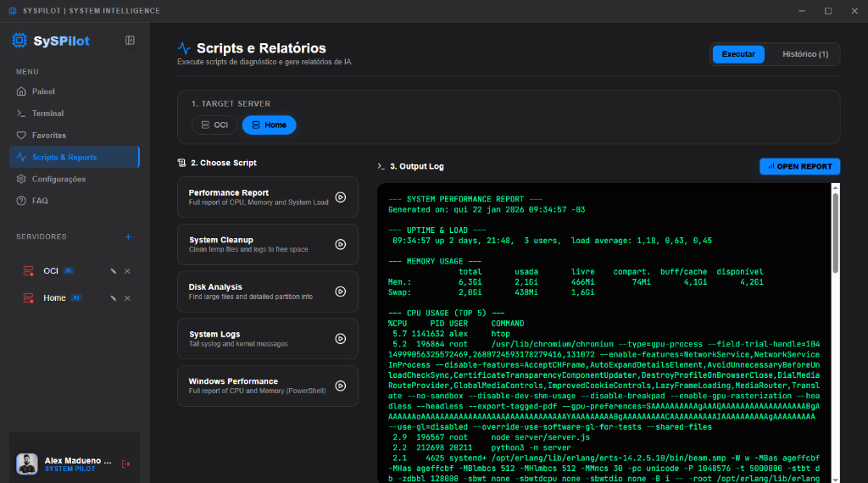The width and height of the screenshot is (868, 483).
Task: Click the 'Generated on' log line
Action: coord(487,209)
